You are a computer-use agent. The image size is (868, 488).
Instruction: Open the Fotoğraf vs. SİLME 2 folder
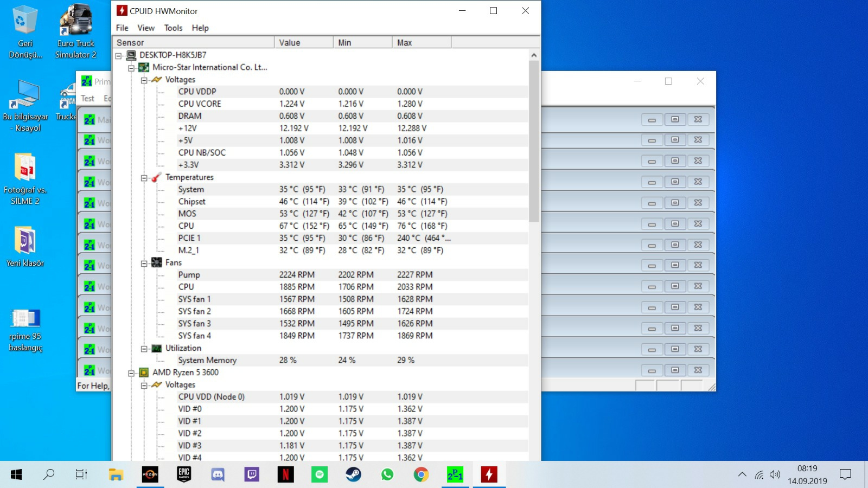pos(25,179)
